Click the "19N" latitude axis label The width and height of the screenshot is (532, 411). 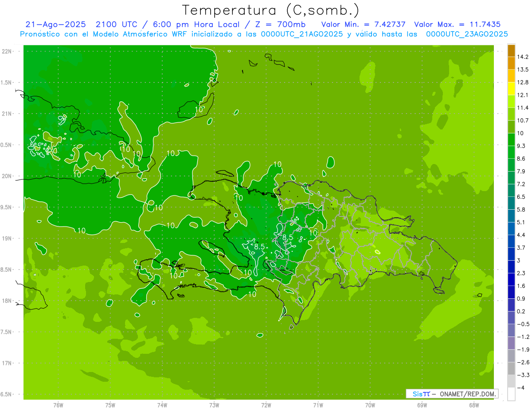pyautogui.click(x=6, y=239)
